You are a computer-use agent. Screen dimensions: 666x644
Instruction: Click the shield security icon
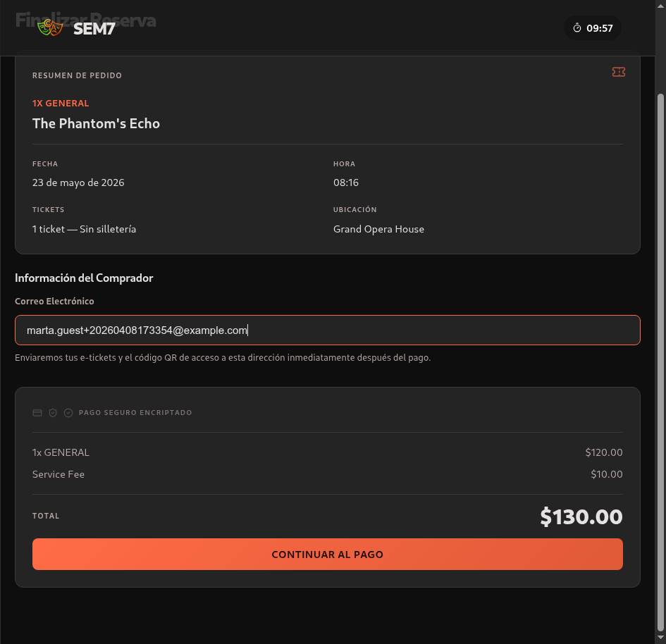click(x=53, y=413)
